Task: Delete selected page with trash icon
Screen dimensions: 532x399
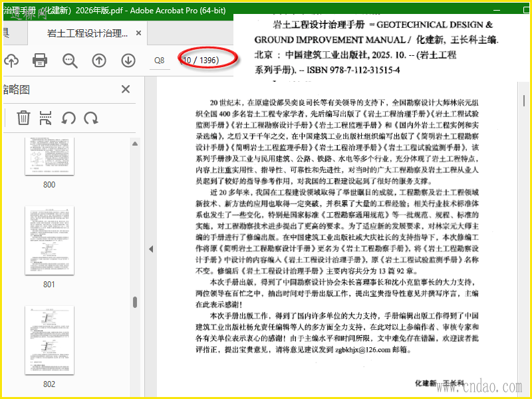Action: tap(23, 118)
